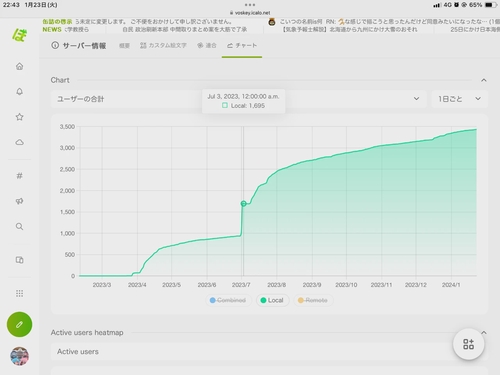Select the チャート tab
The width and height of the screenshot is (500, 375).
[242, 45]
